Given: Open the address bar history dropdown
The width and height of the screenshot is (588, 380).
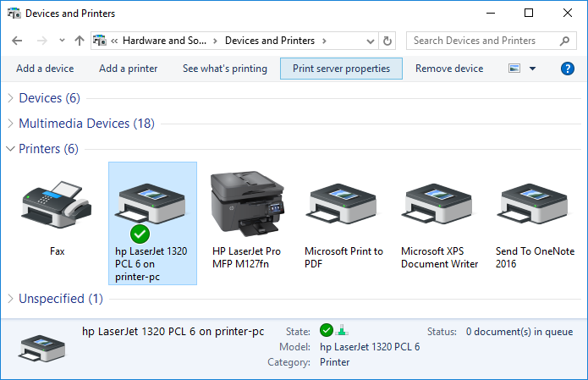Looking at the screenshot, I should [x=371, y=41].
